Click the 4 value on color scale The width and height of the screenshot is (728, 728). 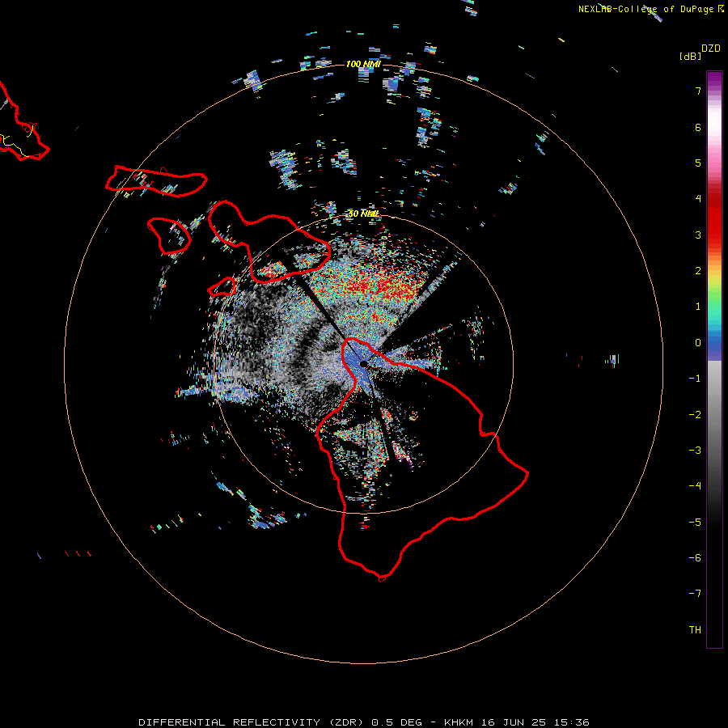(x=698, y=199)
